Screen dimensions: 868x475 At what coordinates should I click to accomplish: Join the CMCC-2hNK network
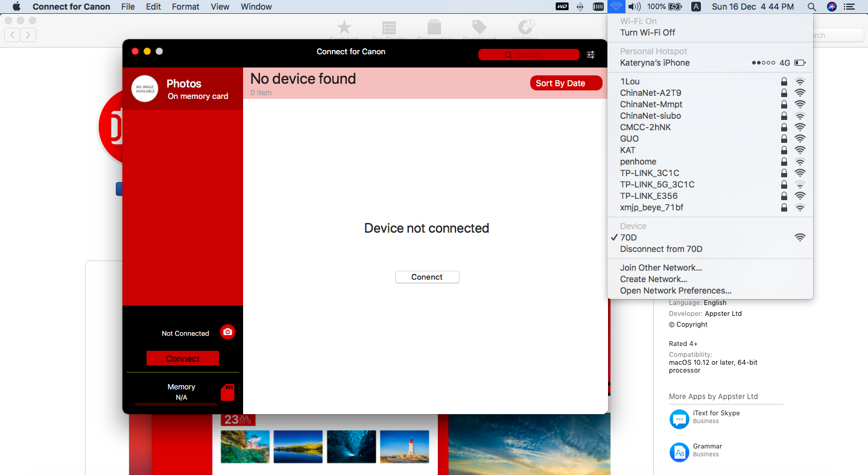[710, 127]
